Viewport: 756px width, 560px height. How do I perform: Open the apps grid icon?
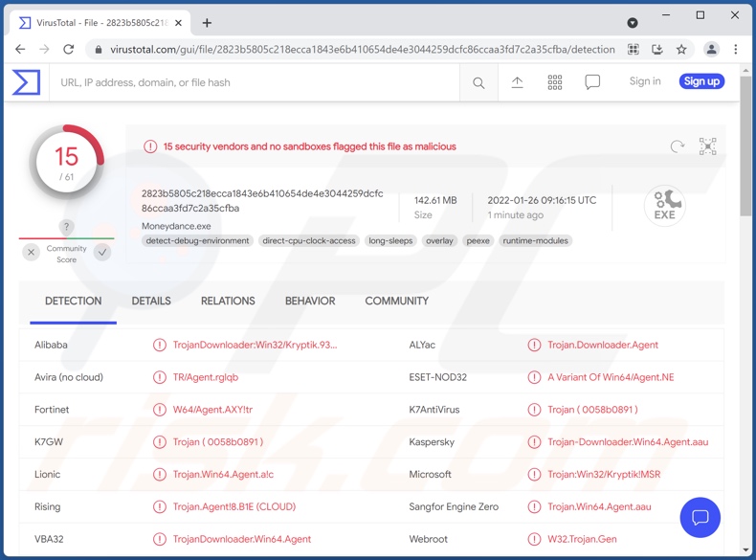click(554, 82)
